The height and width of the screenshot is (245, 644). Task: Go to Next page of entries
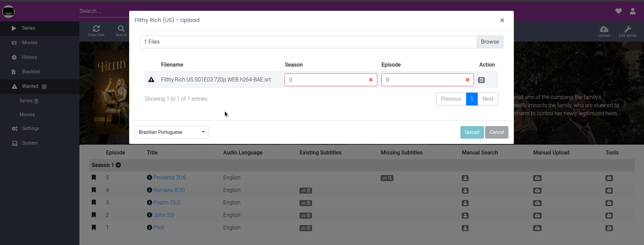488,99
